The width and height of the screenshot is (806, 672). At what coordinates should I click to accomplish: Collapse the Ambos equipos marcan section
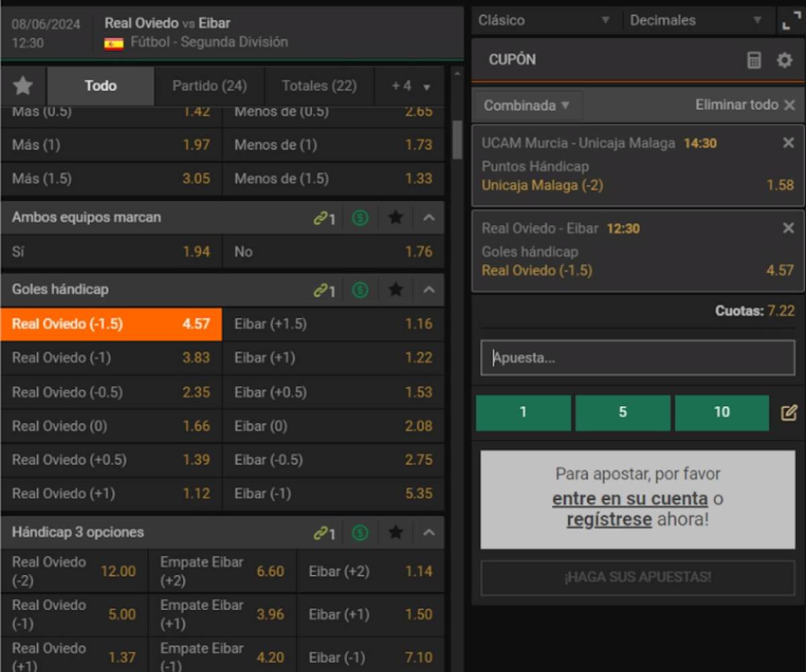pyautogui.click(x=429, y=218)
